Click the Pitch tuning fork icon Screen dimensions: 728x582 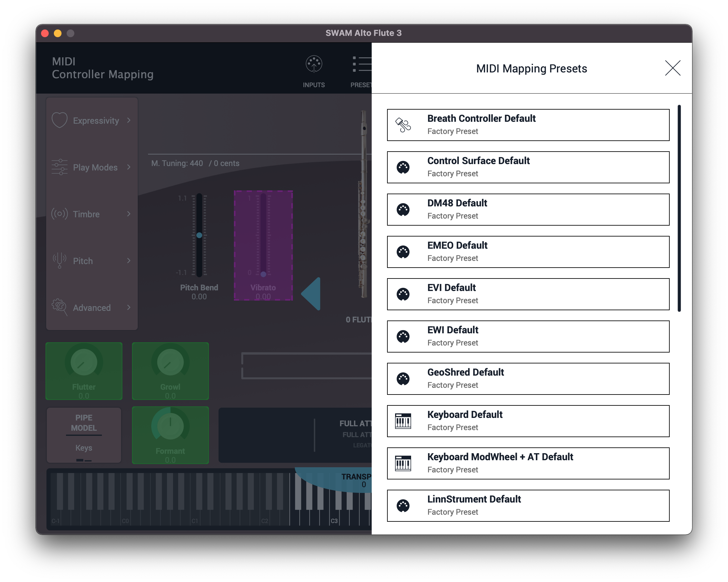[59, 261]
